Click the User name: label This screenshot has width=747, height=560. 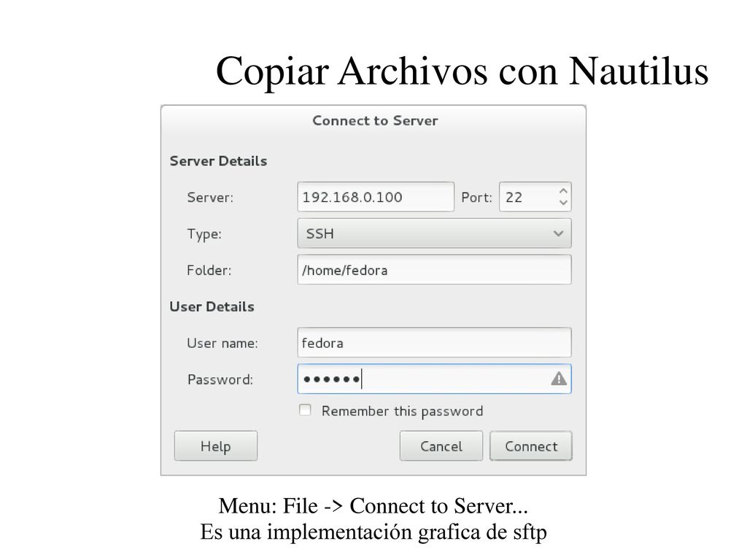pyautogui.click(x=222, y=343)
